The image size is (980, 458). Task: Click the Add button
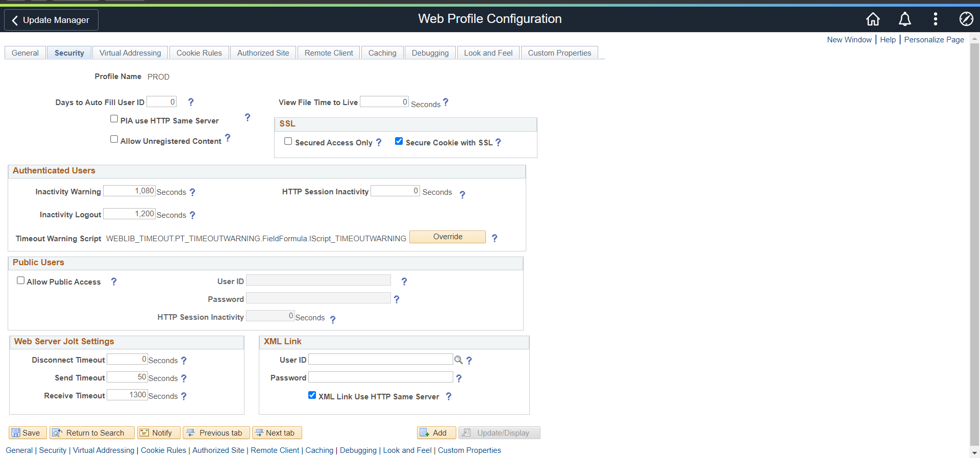point(436,432)
